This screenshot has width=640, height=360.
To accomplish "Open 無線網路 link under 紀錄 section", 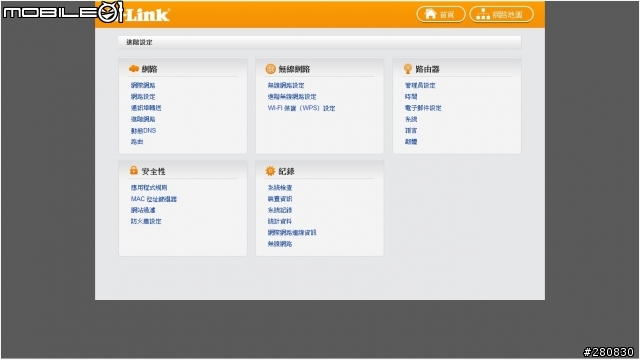I will pyautogui.click(x=280, y=244).
